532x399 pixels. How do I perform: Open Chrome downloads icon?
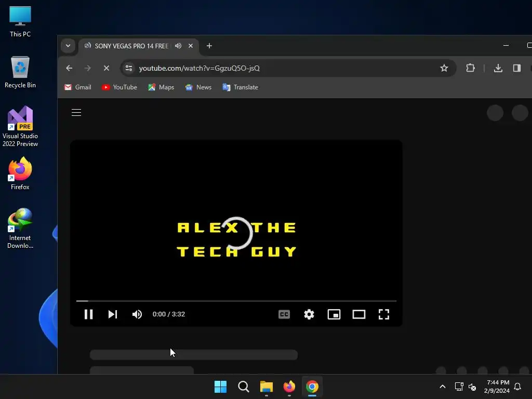[x=498, y=68]
